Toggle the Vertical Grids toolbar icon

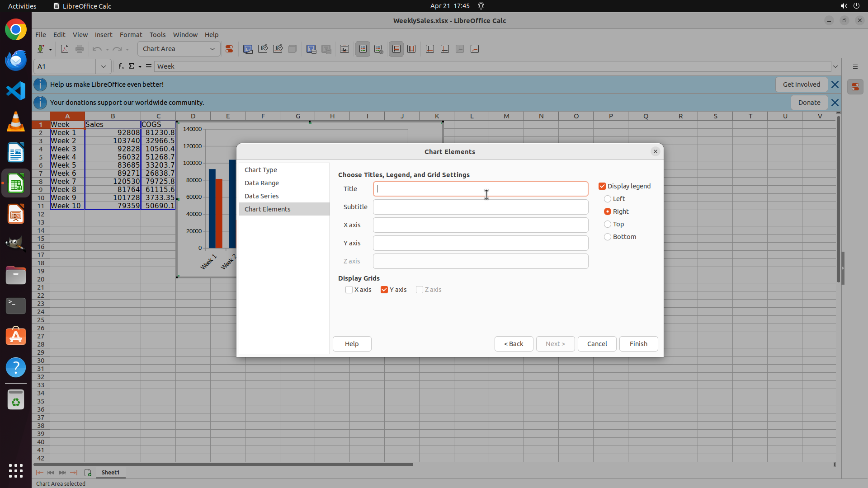click(x=411, y=49)
